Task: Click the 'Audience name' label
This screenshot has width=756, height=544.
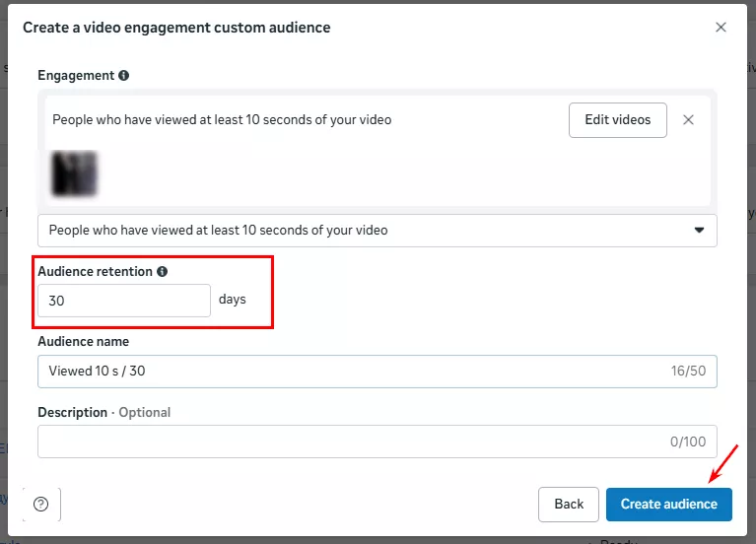Action: [83, 341]
